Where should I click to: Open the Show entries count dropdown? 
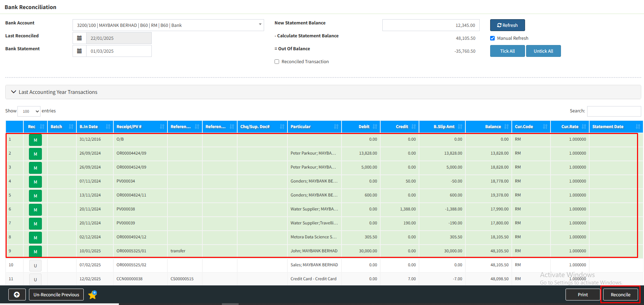coord(29,111)
